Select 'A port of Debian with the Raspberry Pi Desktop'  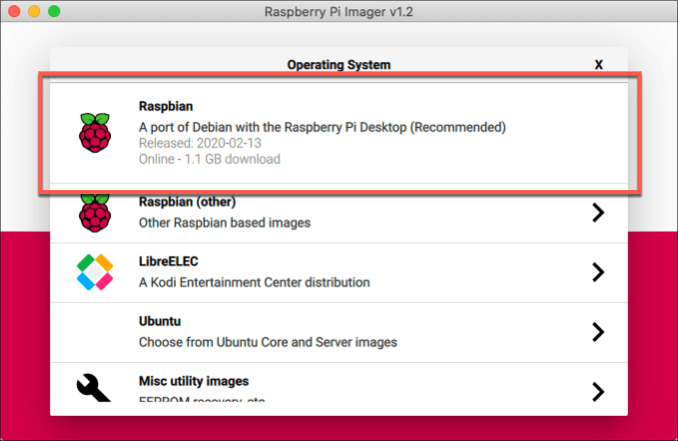pyautogui.click(x=272, y=127)
